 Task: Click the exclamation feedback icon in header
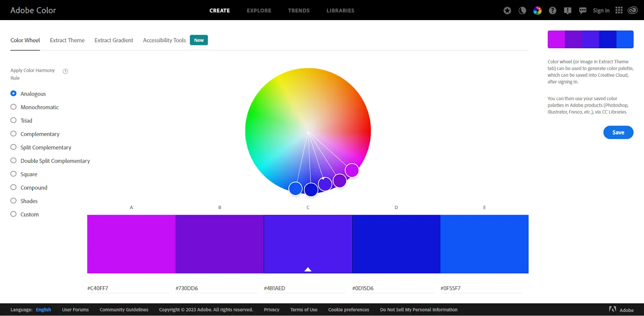[x=568, y=11]
